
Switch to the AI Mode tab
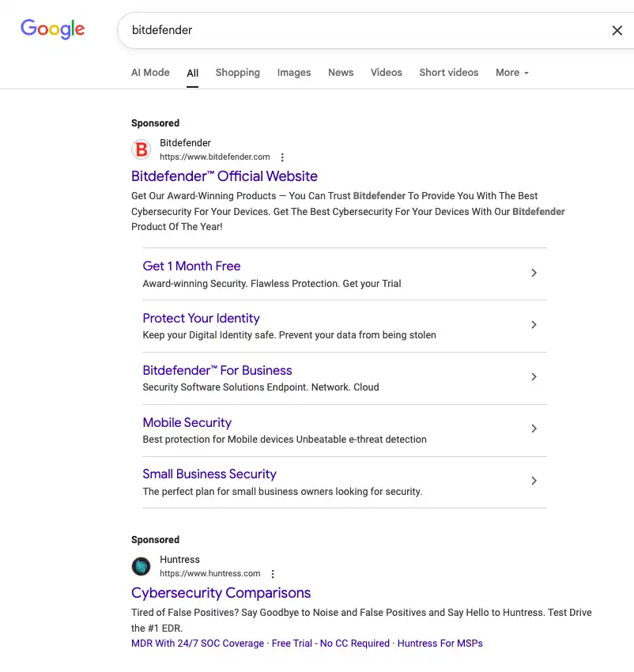(x=150, y=73)
